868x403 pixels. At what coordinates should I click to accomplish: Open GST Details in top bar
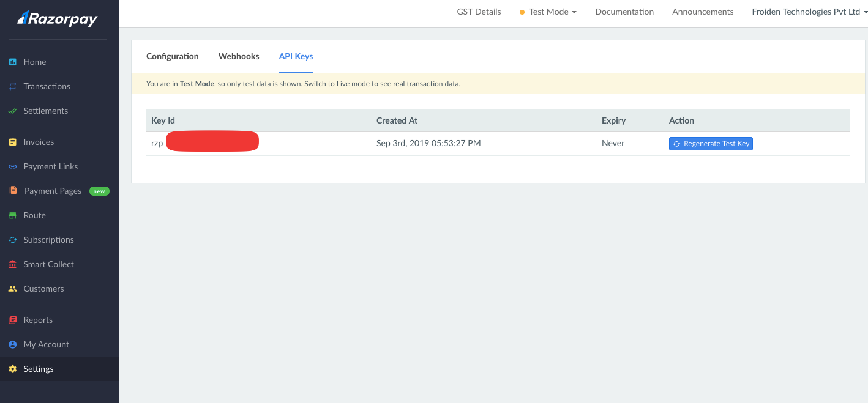coord(479,12)
